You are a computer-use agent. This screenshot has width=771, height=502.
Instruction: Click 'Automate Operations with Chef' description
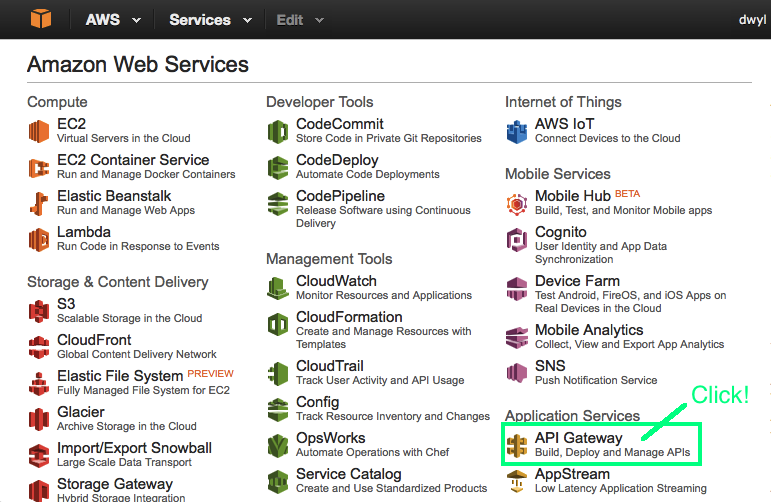pyautogui.click(x=372, y=452)
